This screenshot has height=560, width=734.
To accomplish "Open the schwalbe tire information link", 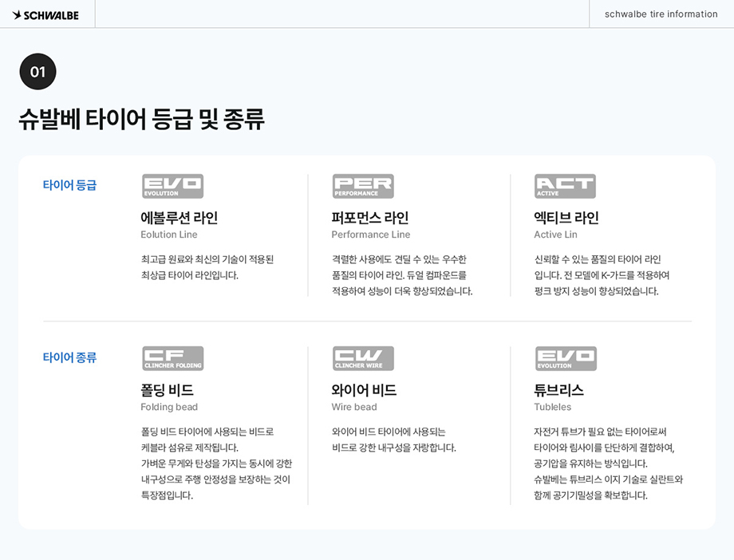I will [x=661, y=14].
